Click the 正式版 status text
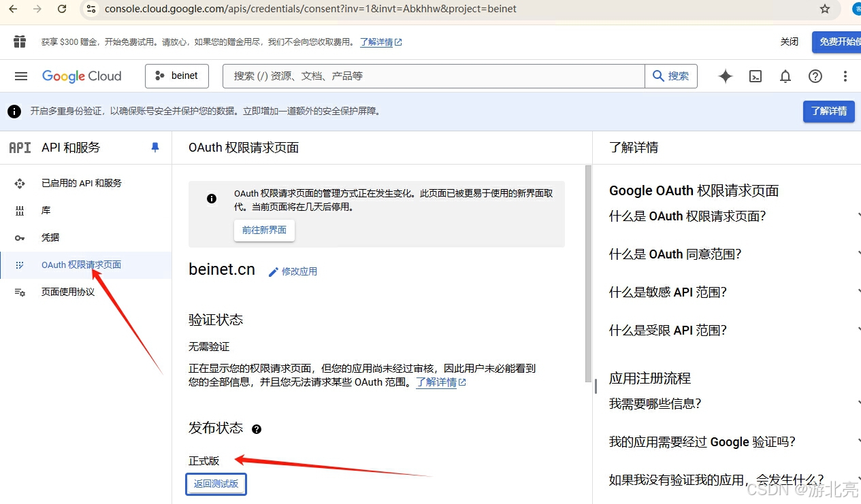861x504 pixels. 204,461
